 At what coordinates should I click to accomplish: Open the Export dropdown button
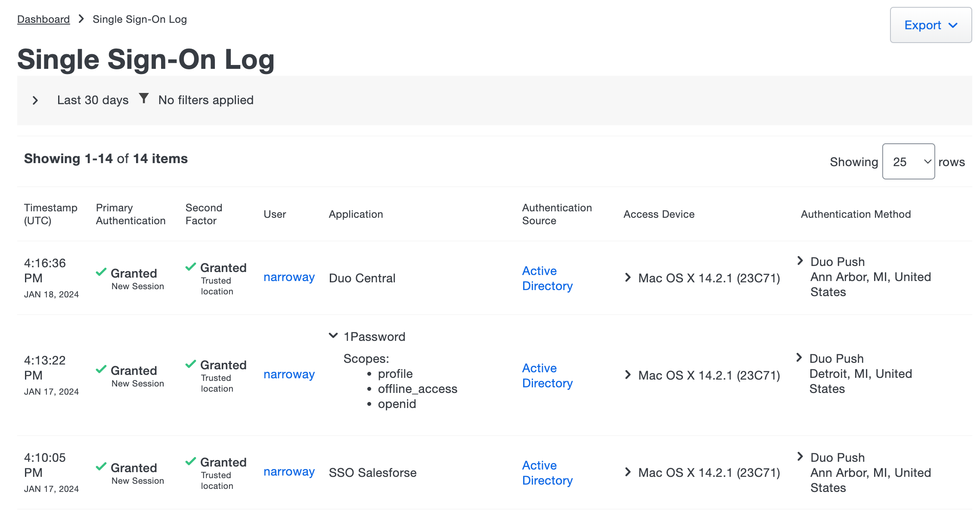[x=930, y=25]
